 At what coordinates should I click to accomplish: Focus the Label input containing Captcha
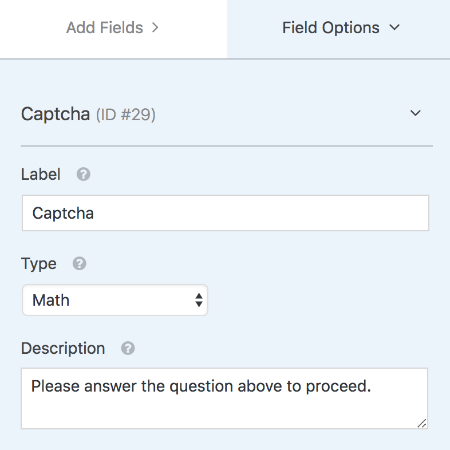point(225,213)
